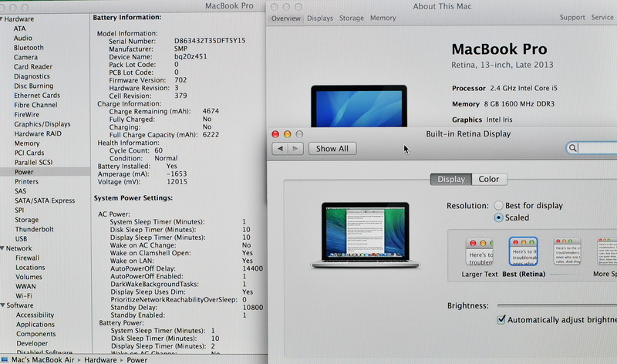Viewport: 617px width, 364px height.
Task: Click the Show All button
Action: 332,148
